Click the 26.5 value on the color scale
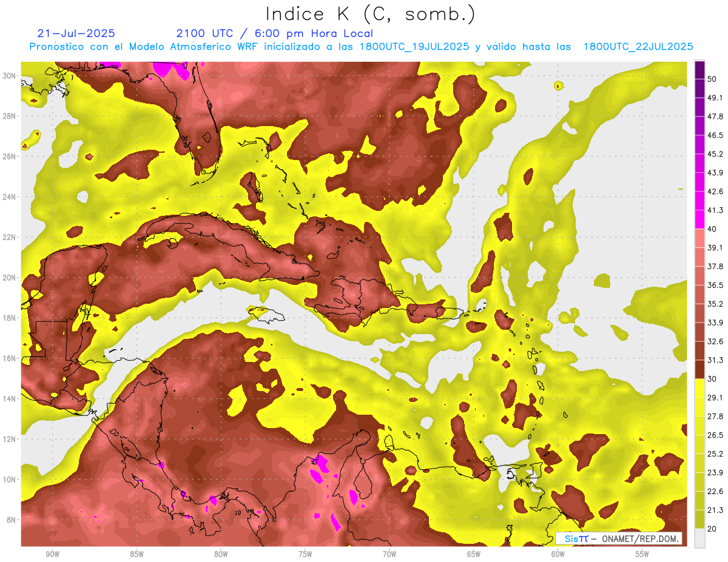Screen dimensions: 728x562 (x=715, y=435)
